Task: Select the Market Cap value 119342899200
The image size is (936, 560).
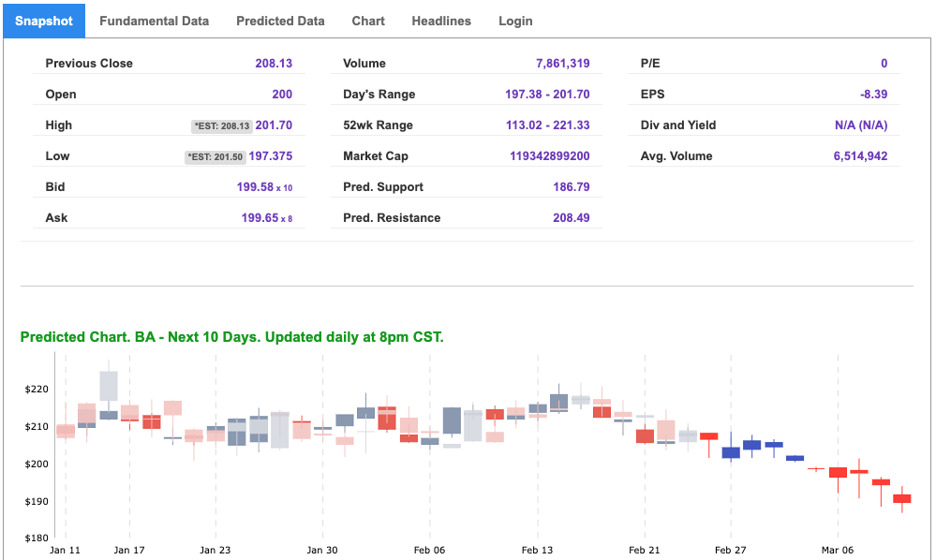Action: point(550,156)
